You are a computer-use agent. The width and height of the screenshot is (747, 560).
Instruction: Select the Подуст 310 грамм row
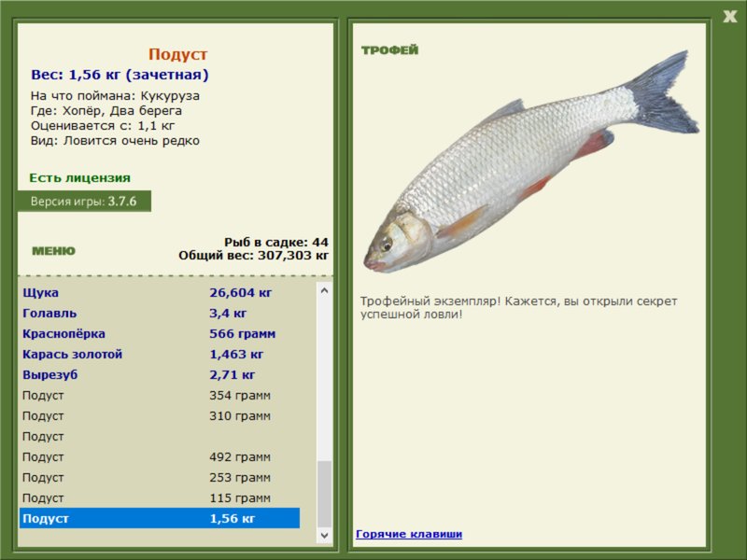click(160, 415)
